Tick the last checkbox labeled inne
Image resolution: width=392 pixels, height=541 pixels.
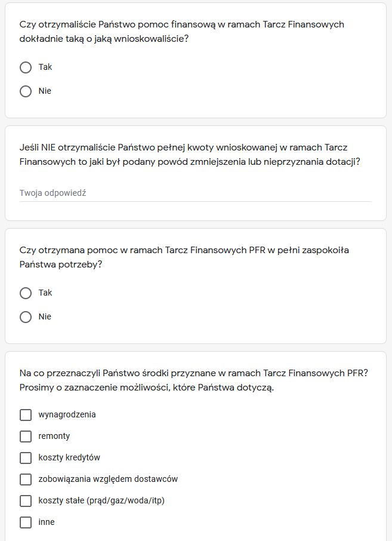(26, 522)
